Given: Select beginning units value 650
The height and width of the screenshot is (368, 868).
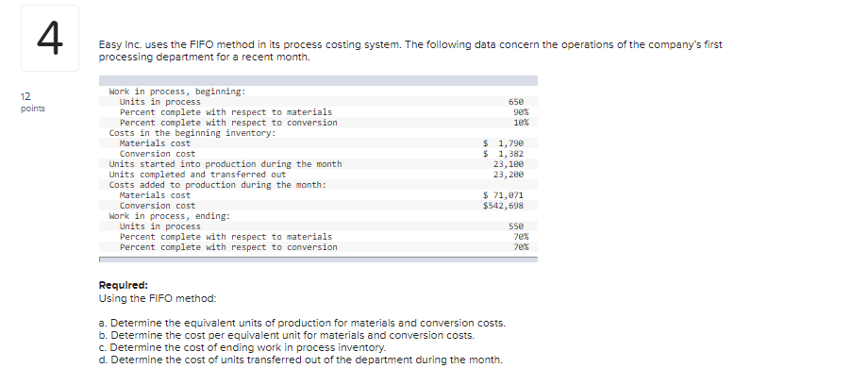Looking at the screenshot, I should (x=515, y=102).
